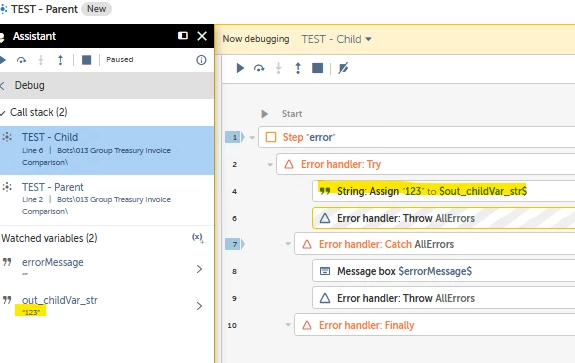
Task: Select the Message box $errorMessage$ action
Action: [444, 271]
